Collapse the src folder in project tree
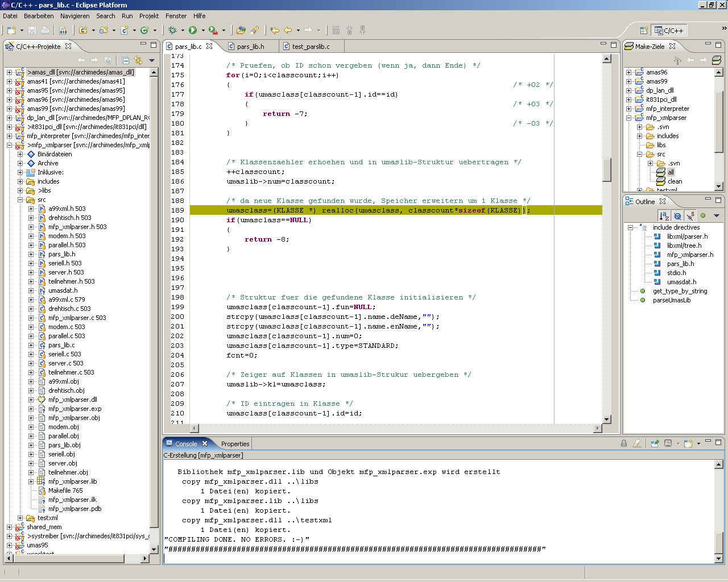This screenshot has height=582, width=728. point(20,199)
